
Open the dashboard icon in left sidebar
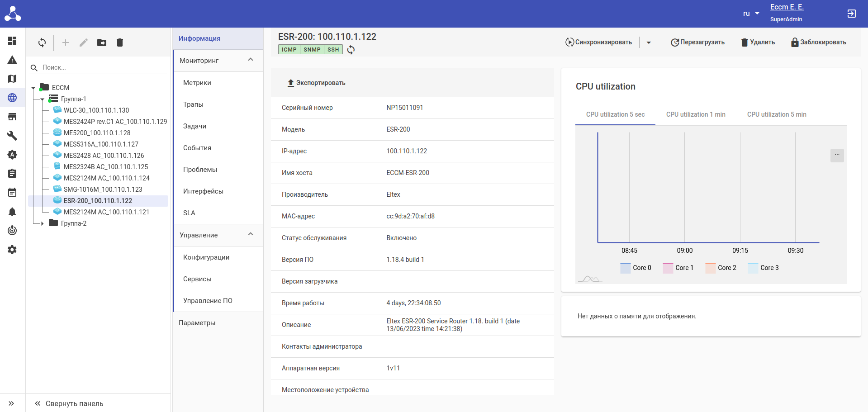(x=12, y=41)
